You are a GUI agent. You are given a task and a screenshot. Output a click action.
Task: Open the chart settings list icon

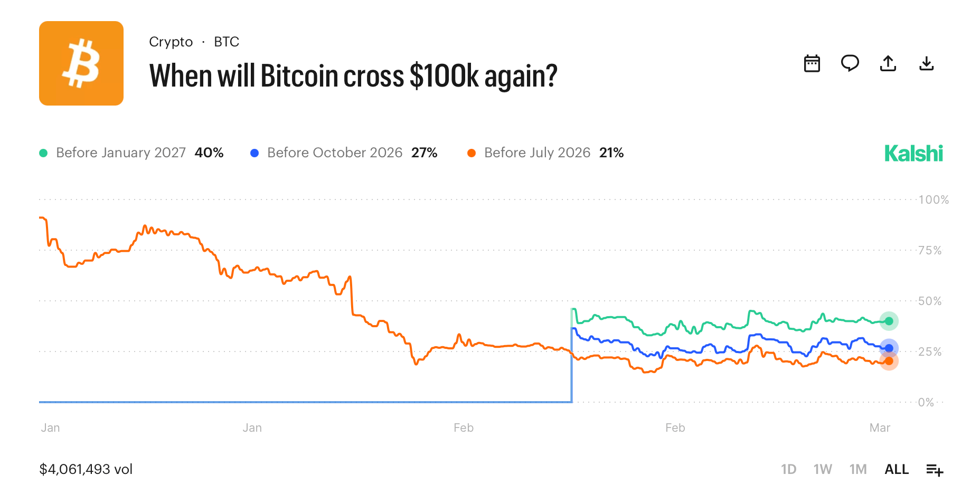(935, 469)
